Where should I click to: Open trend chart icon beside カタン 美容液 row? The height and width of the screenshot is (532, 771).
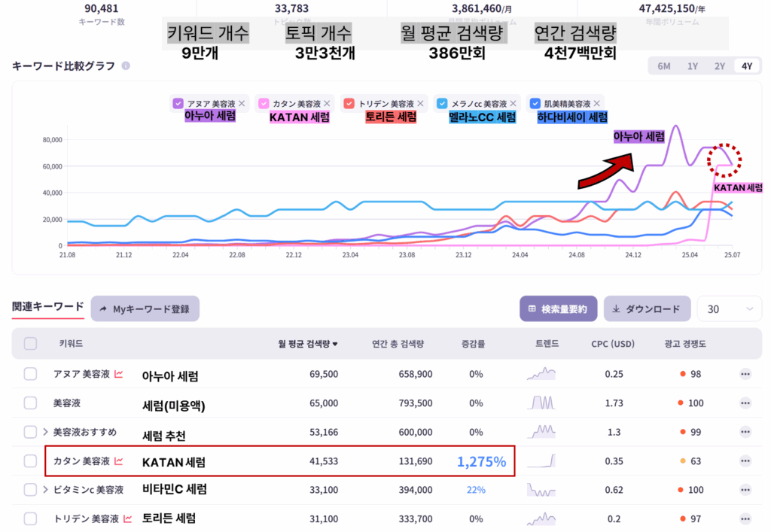(118, 461)
